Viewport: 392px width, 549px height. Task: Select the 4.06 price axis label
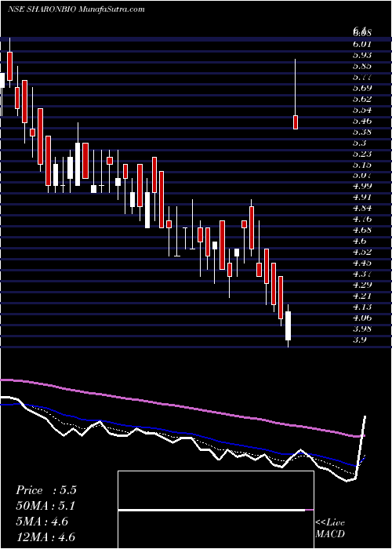362,318
